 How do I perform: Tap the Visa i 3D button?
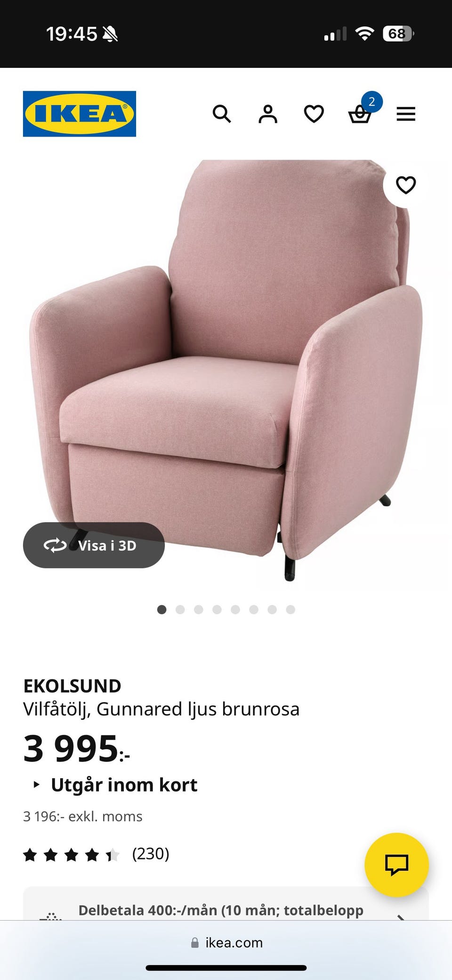tap(94, 545)
